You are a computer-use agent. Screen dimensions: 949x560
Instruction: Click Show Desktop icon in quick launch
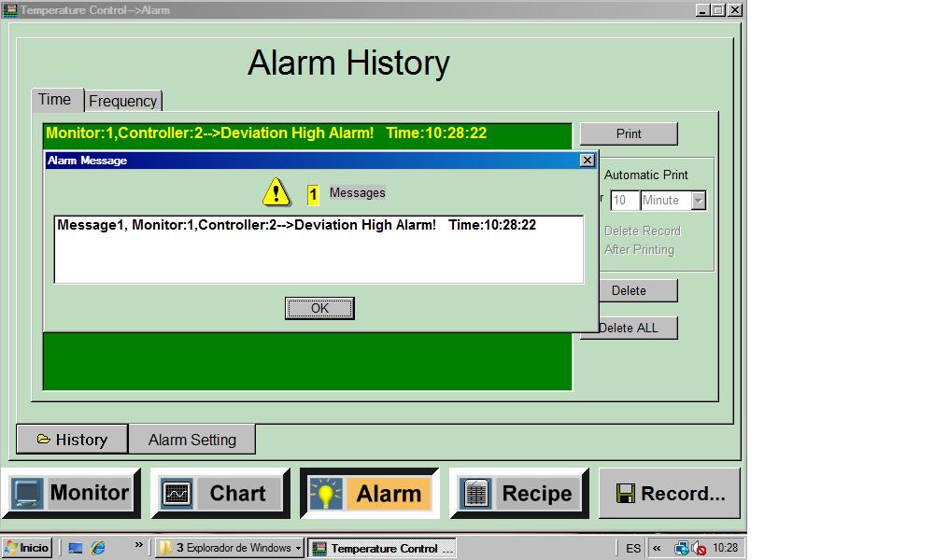[76, 548]
